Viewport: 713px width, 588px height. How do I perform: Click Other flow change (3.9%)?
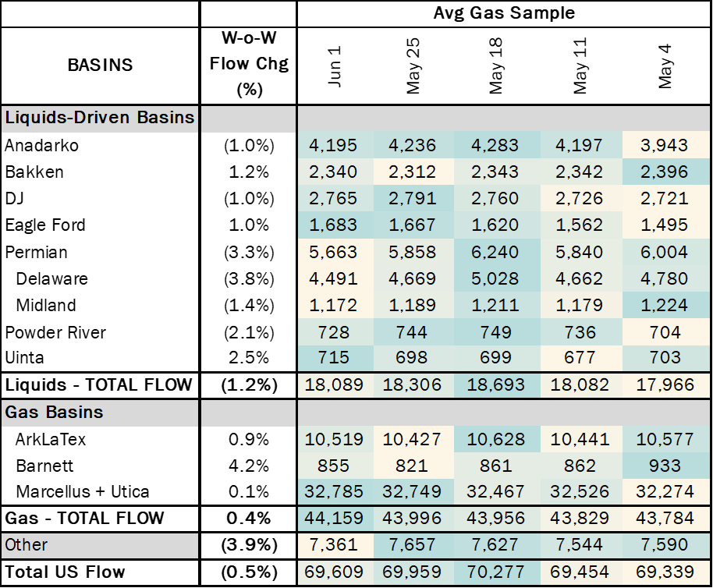(249, 545)
